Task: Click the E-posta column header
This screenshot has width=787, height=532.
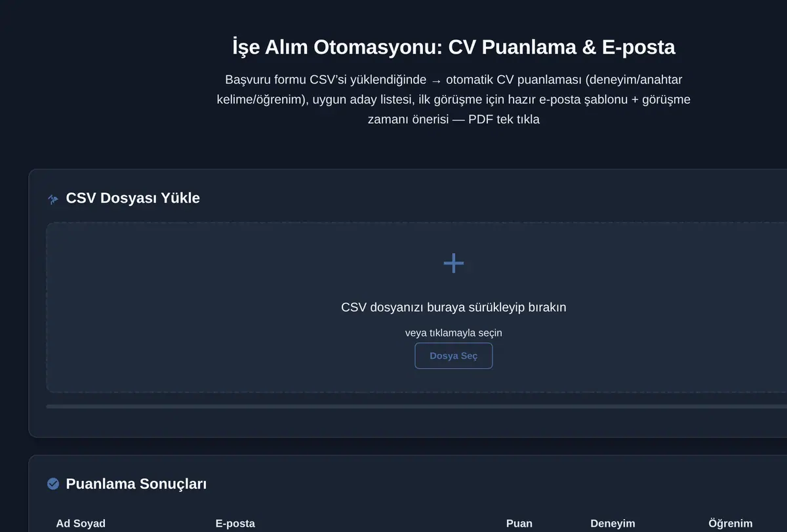Action: pos(235,523)
